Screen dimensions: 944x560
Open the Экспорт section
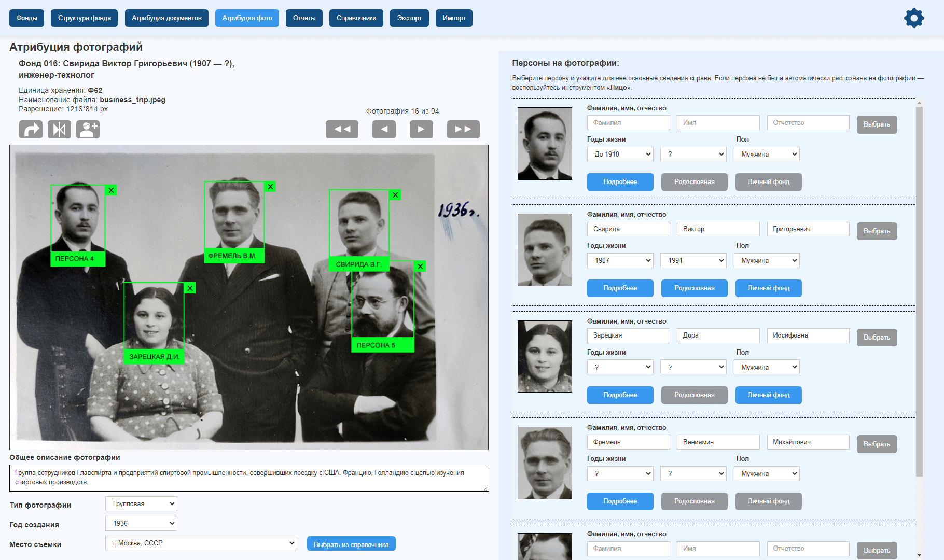point(409,18)
